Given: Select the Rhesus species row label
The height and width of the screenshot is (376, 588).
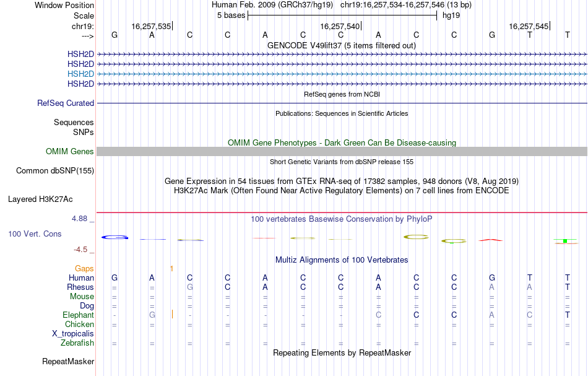Looking at the screenshot, I should coord(80,287).
